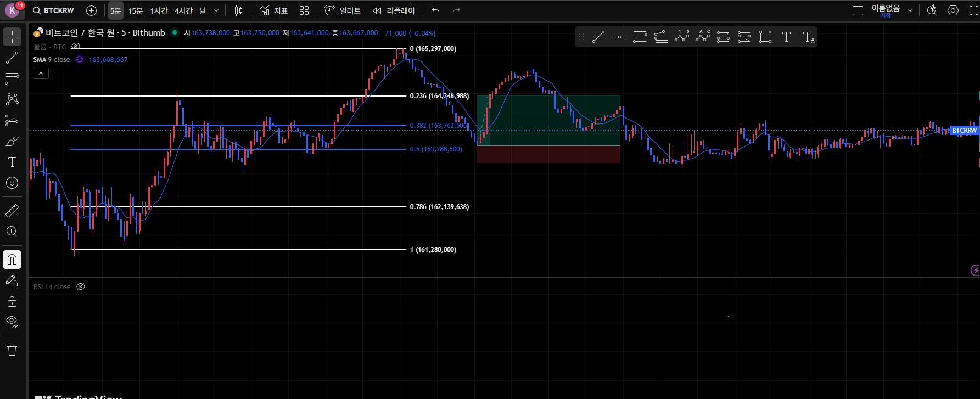Click the 0.382 Fibonacci level label
The height and width of the screenshot is (399, 980).
point(438,126)
